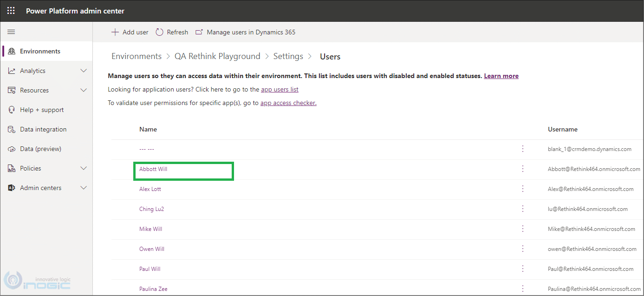Click the Power Platform admin center title
The width and height of the screenshot is (644, 296).
coord(75,11)
